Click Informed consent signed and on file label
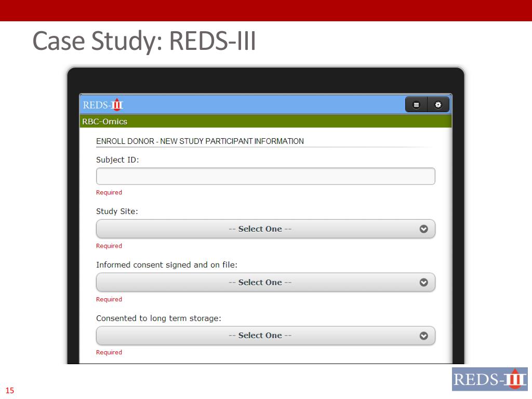532x399 pixels. pos(167,264)
